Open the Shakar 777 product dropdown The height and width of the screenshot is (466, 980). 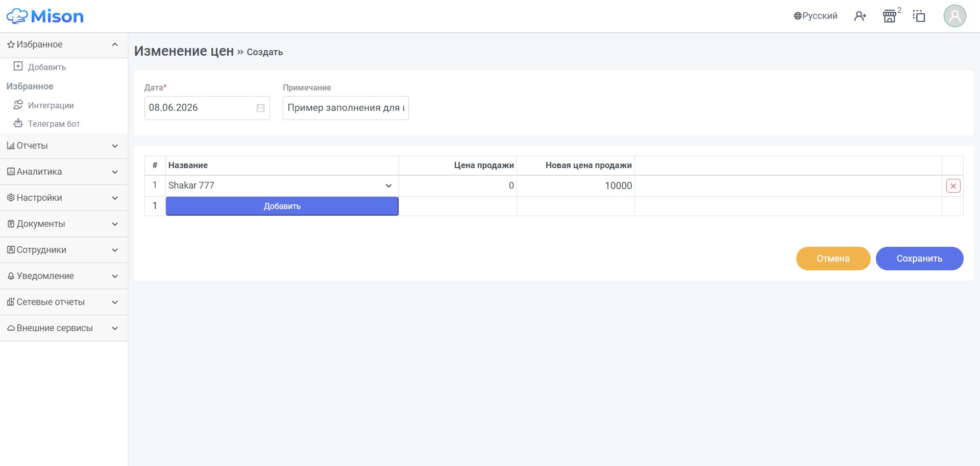click(282, 186)
